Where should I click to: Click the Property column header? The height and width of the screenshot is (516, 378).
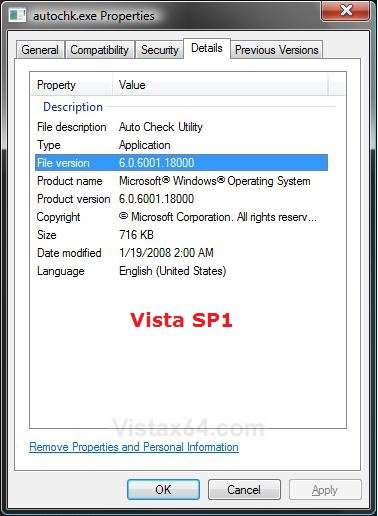point(72,85)
